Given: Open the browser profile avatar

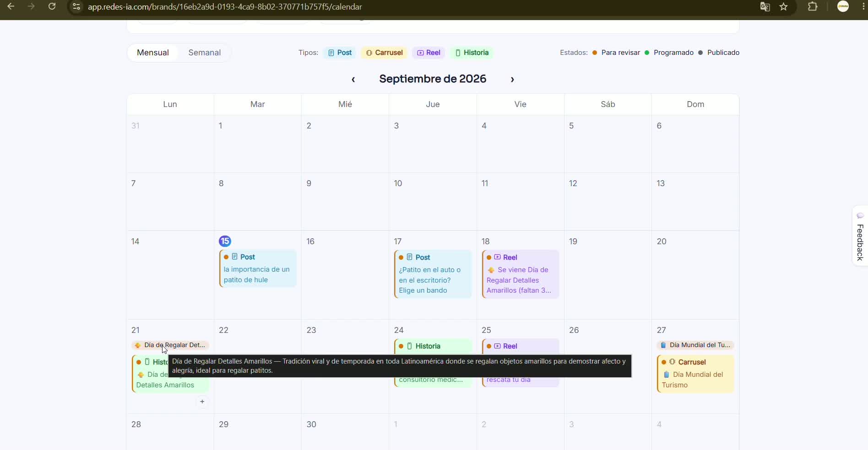Looking at the screenshot, I should click(x=843, y=6).
